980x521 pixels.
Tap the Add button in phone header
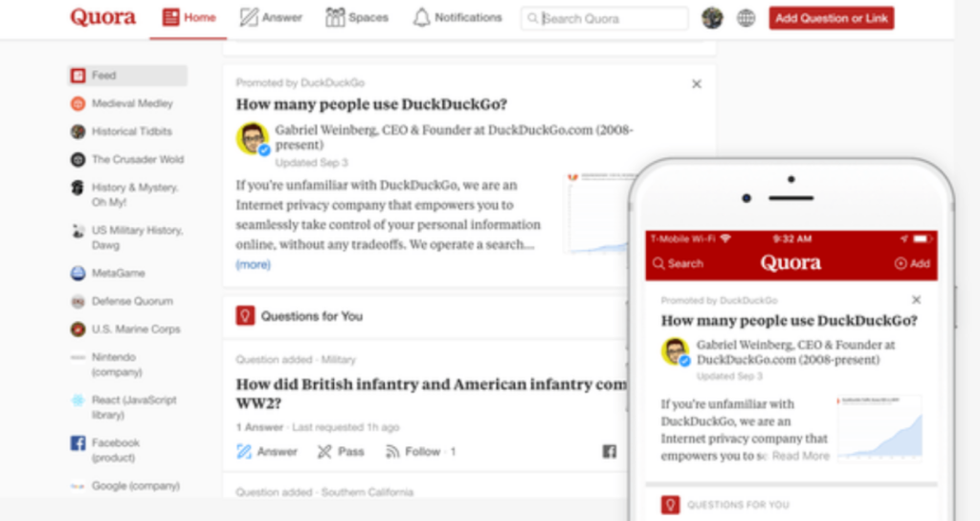pyautogui.click(x=912, y=263)
